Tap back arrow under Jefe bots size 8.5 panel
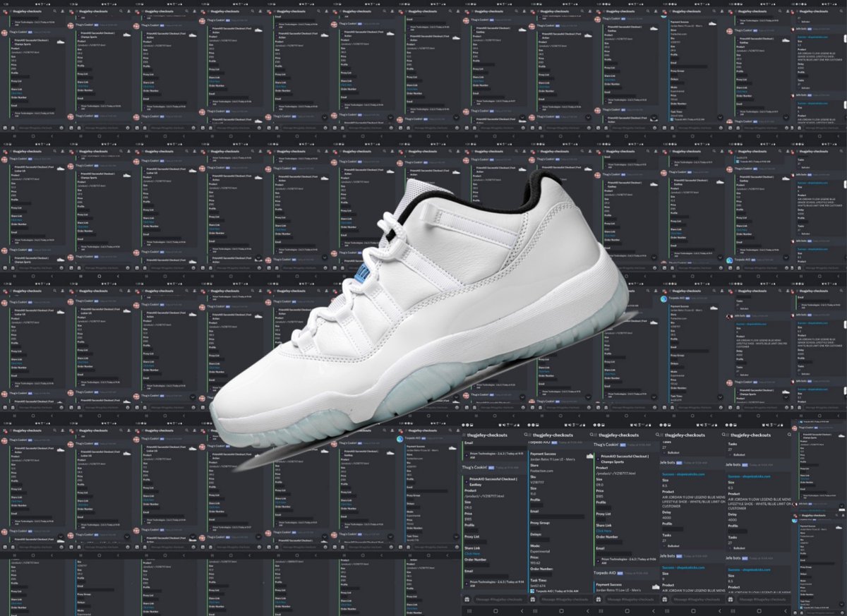The width and height of the screenshot is (847, 616). pyautogui.click(x=720, y=611)
